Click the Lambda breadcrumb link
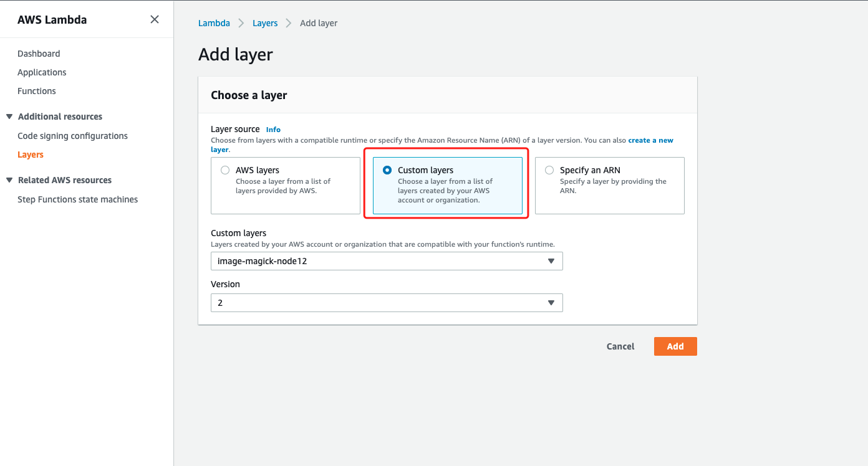This screenshot has height=466, width=868. 214,23
